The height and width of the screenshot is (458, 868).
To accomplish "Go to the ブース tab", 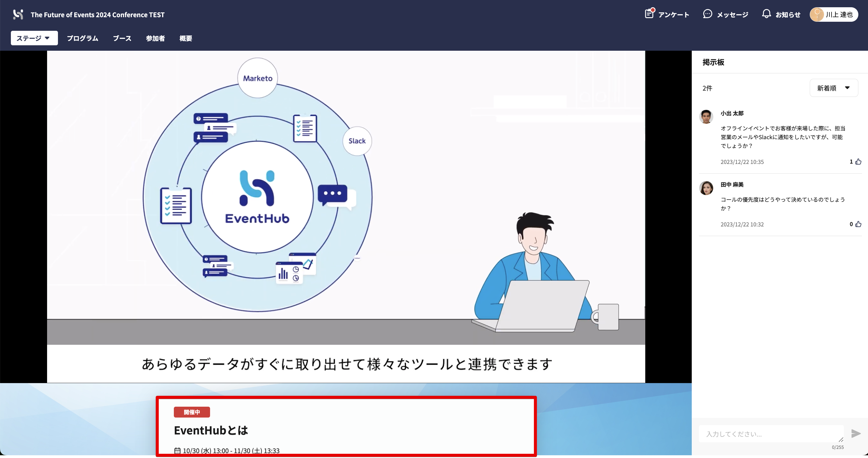I will click(x=122, y=38).
